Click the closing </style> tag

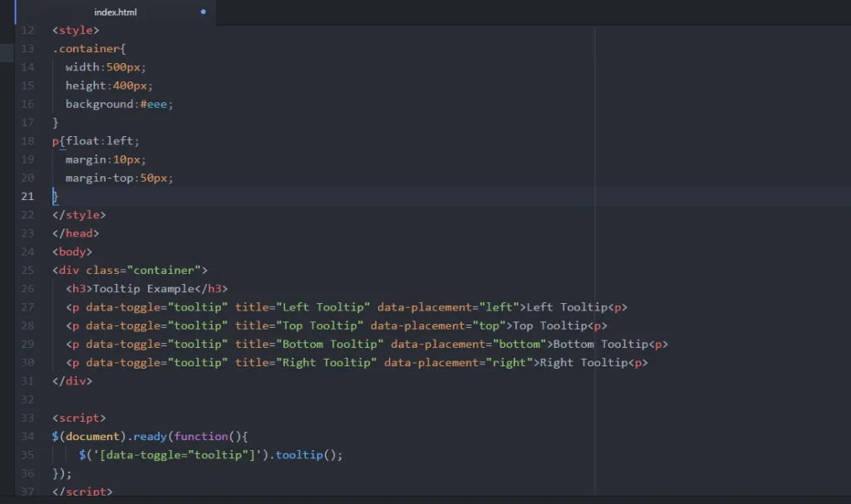tap(79, 215)
